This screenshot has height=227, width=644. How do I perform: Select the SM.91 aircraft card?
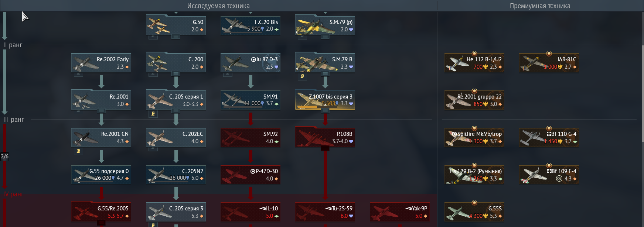(x=251, y=100)
